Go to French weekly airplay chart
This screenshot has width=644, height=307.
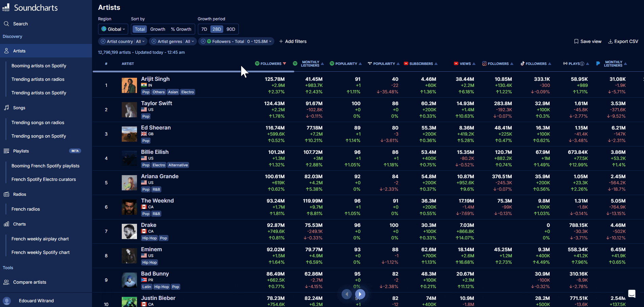[x=40, y=239]
